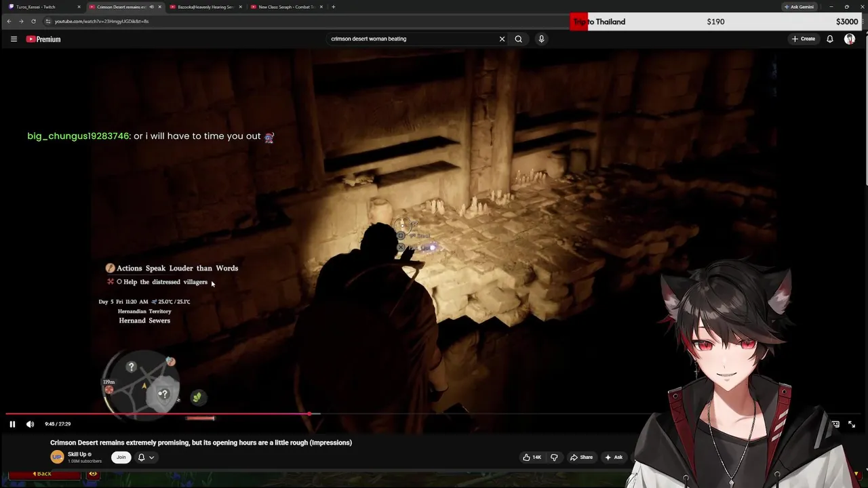868x488 pixels.
Task: Start voice search with microphone icon
Action: pyautogui.click(x=541, y=39)
